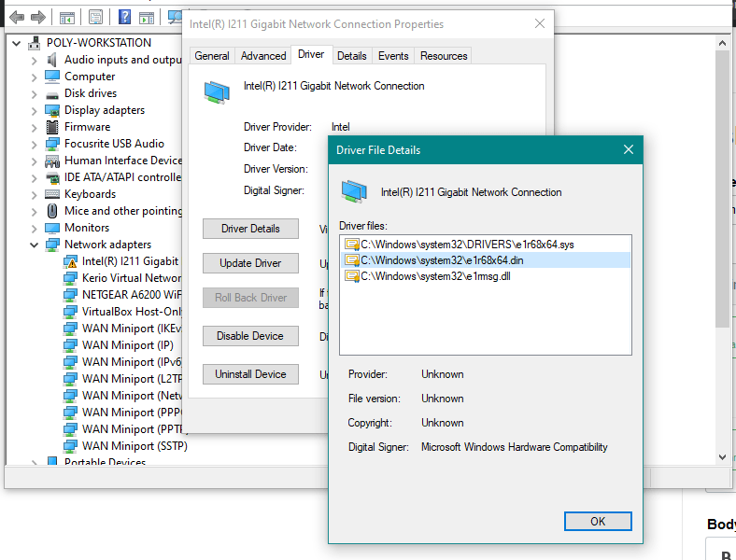Image resolution: width=736 pixels, height=560 pixels.
Task: Select the Portable Devices tree item
Action: coord(106,461)
